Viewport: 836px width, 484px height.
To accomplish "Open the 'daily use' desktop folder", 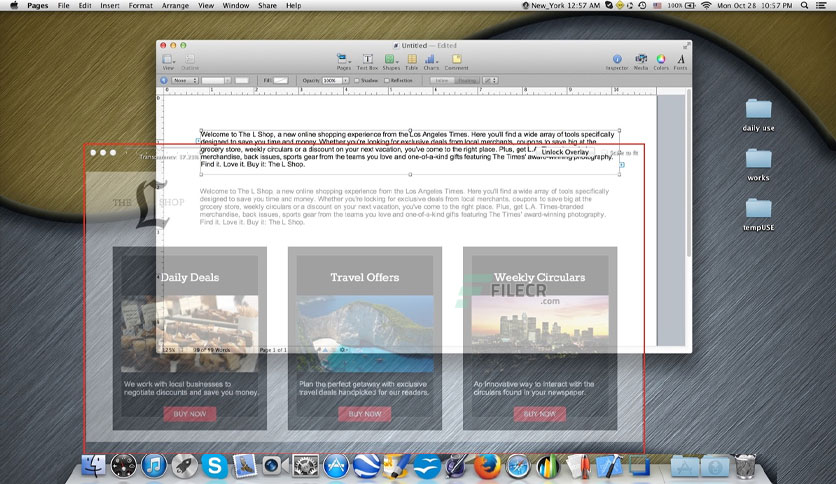I will click(x=758, y=115).
